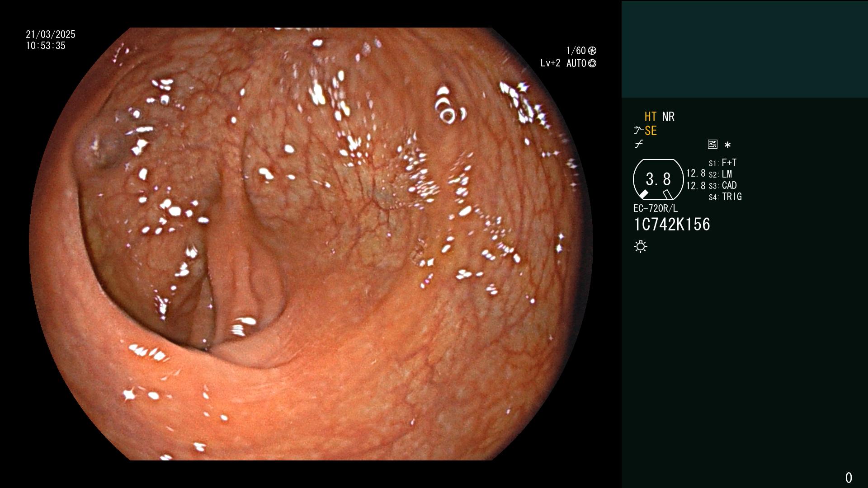Click the AUTO brightness mode icon
The image size is (868, 488).
pos(592,63)
